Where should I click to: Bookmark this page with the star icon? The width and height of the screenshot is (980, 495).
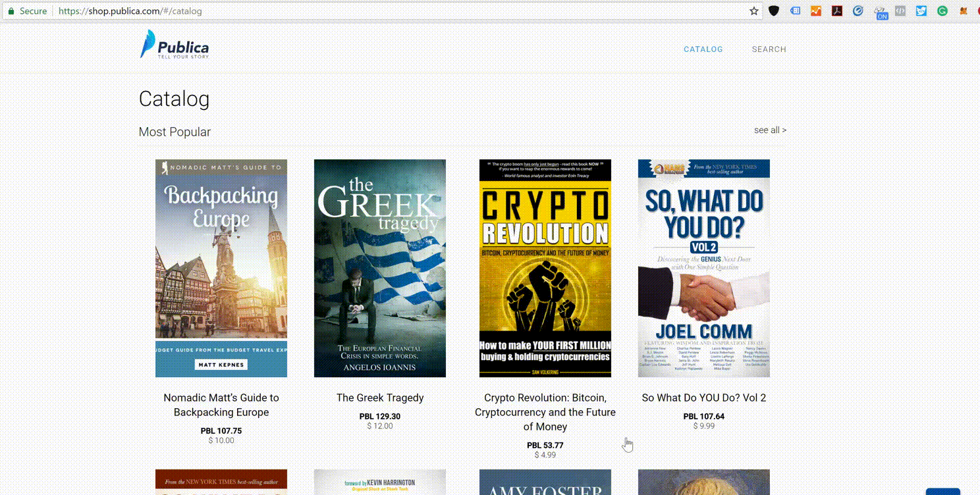tap(754, 11)
